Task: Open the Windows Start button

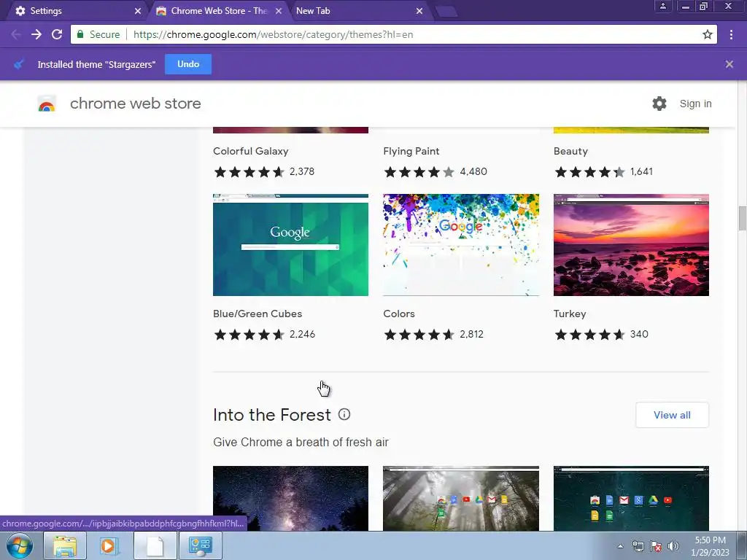Action: click(19, 545)
